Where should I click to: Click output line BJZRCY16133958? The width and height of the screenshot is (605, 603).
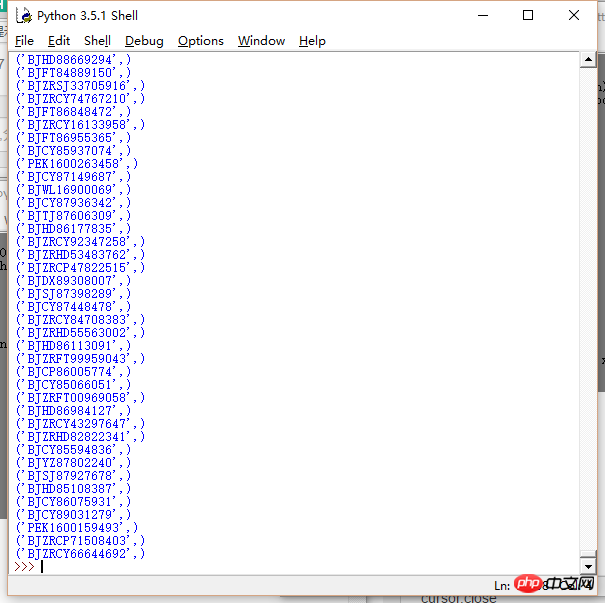80,125
